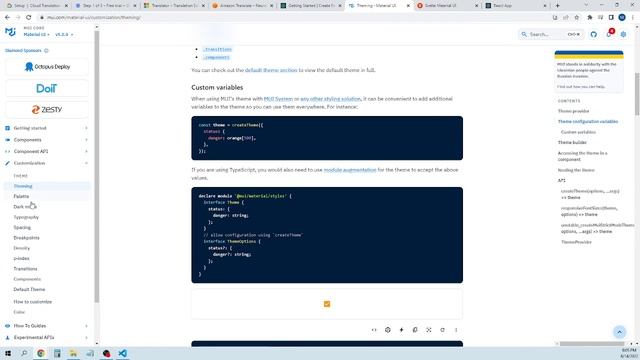
Task: Click the browser address bar
Action: pyautogui.click(x=294, y=18)
